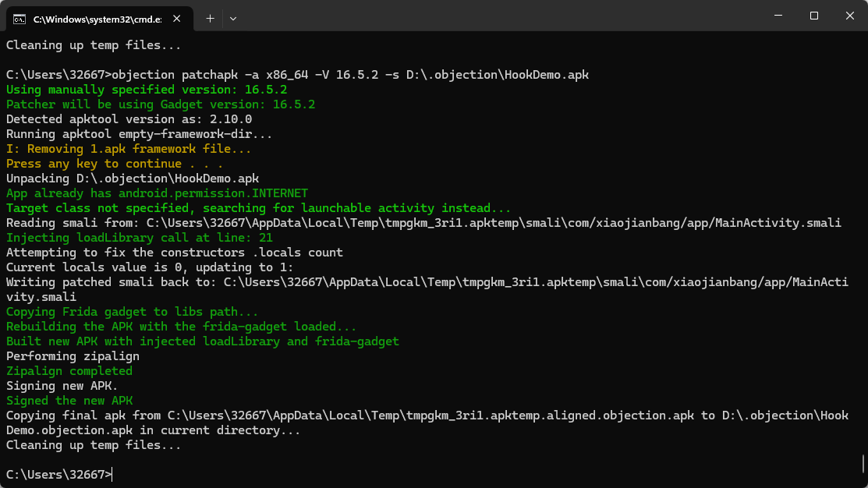Click the cmd icon in the tab
The image size is (868, 488).
pos(19,17)
